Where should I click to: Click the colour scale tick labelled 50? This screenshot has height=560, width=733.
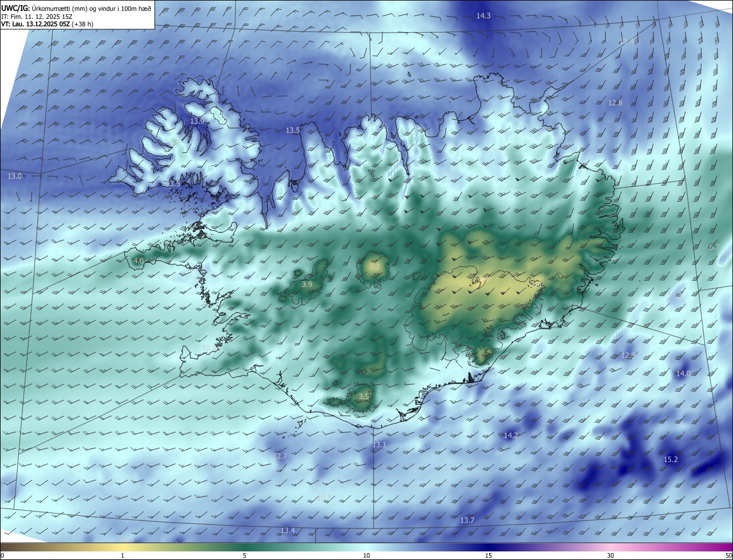[728, 555]
